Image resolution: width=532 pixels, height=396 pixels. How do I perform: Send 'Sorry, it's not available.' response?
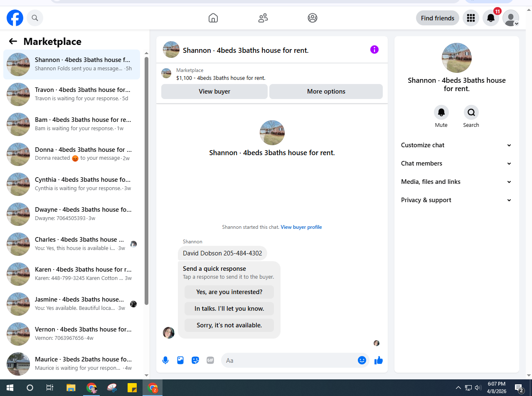tap(229, 325)
